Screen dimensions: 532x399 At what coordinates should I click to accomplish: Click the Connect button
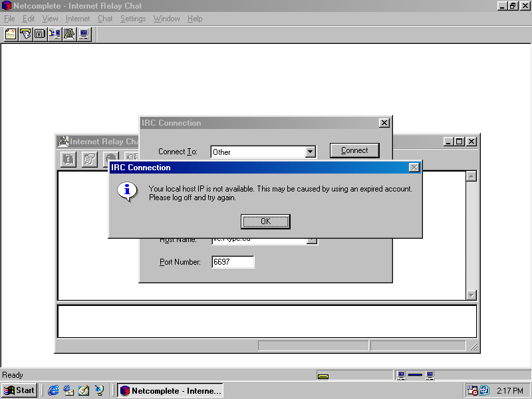click(354, 150)
